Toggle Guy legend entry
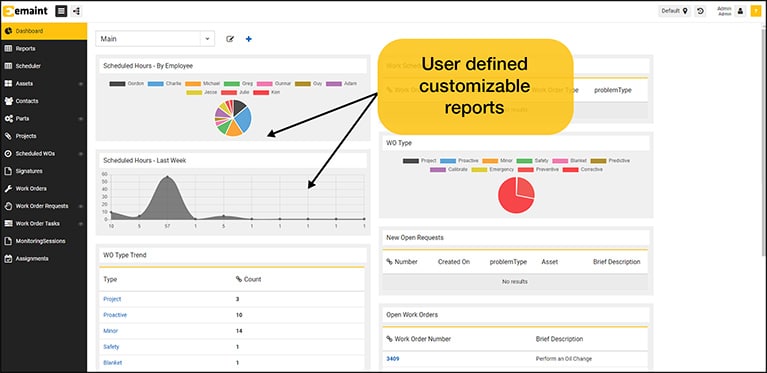Viewport: 767px width, 373px height. point(309,84)
